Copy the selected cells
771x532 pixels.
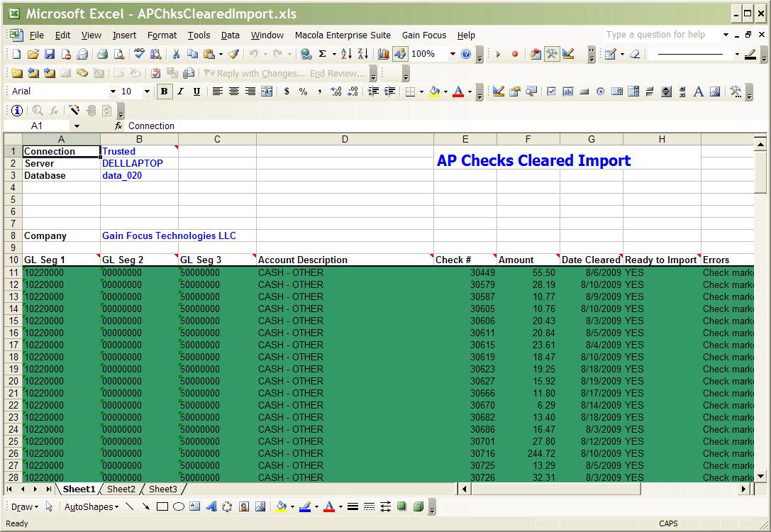(x=192, y=54)
